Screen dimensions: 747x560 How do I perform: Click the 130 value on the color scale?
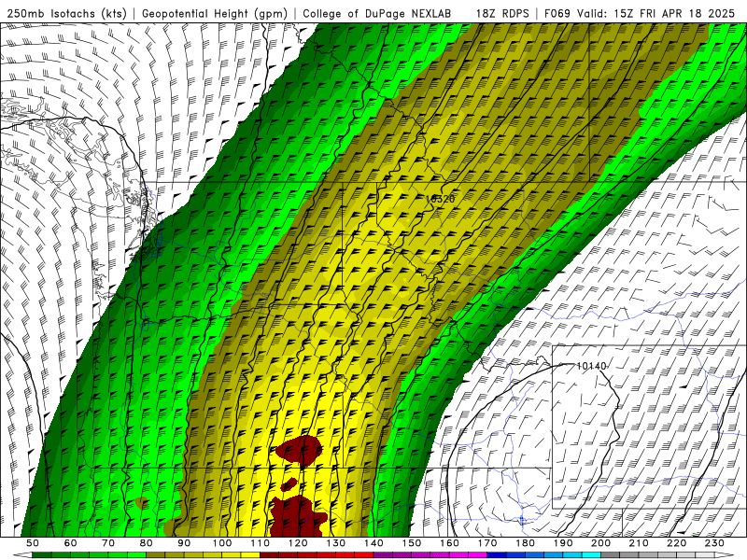pyautogui.click(x=336, y=543)
